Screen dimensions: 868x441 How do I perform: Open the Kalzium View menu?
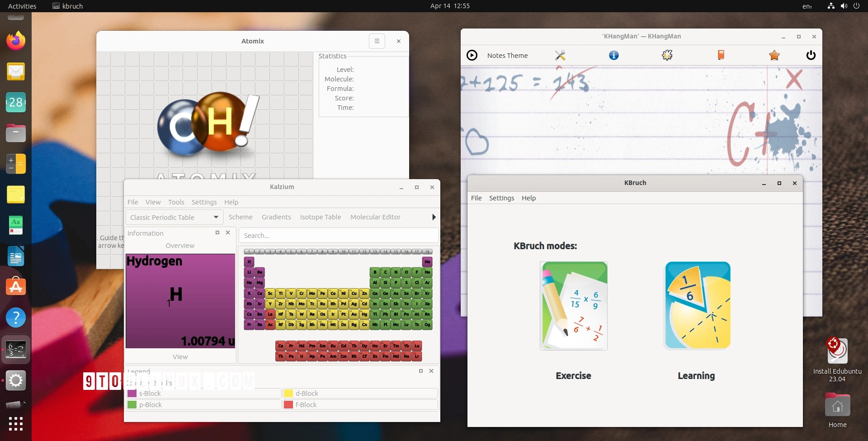(x=153, y=202)
